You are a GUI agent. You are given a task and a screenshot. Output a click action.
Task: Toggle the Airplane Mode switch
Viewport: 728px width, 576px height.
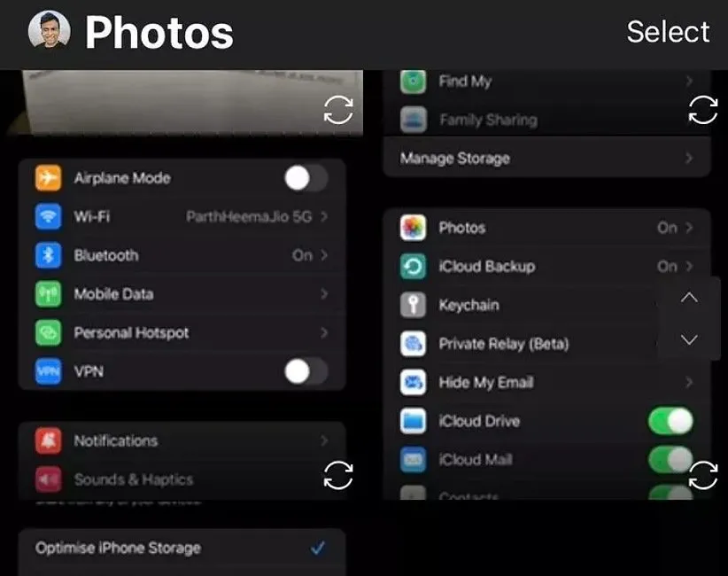click(x=306, y=178)
